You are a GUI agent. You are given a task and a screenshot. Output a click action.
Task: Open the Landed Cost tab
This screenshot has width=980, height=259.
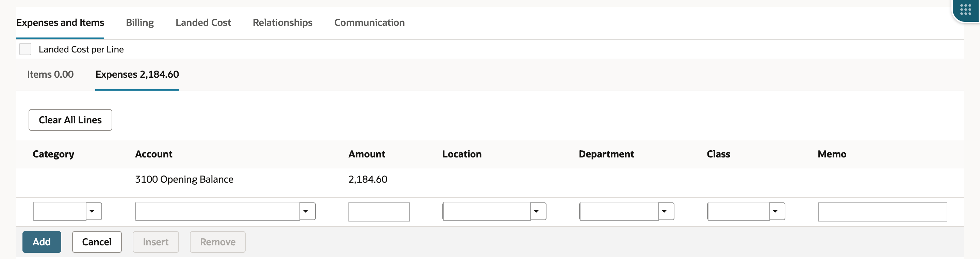click(203, 22)
